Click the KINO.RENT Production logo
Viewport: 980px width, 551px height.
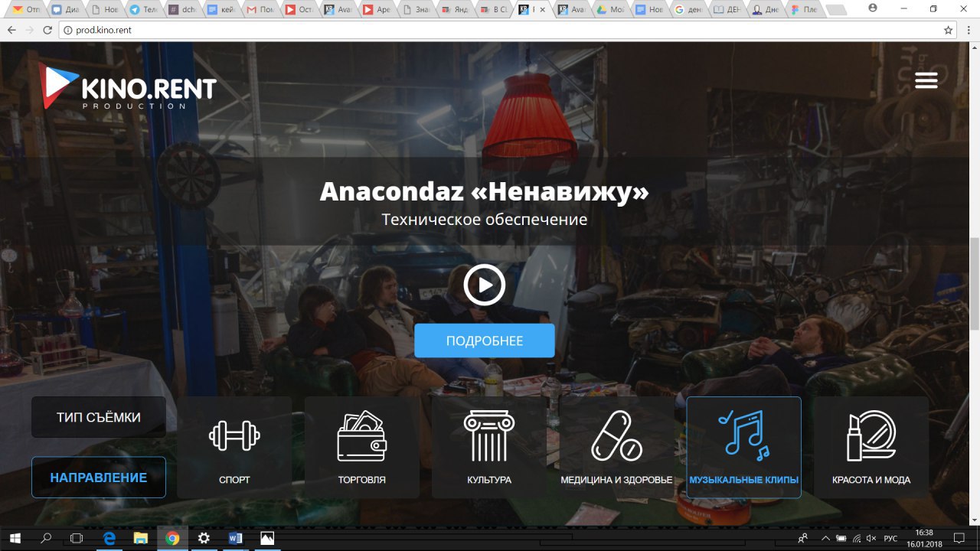[x=129, y=85]
